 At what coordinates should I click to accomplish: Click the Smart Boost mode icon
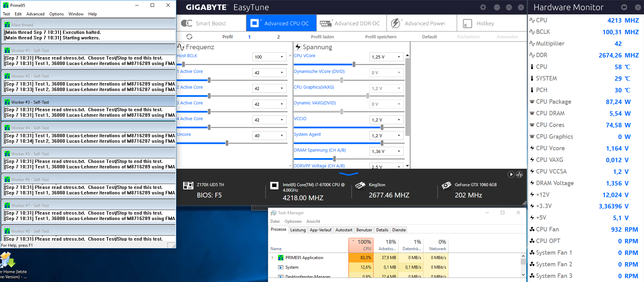187,23
